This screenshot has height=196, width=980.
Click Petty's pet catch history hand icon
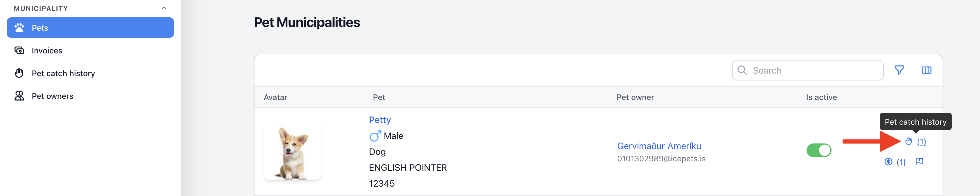click(x=909, y=141)
